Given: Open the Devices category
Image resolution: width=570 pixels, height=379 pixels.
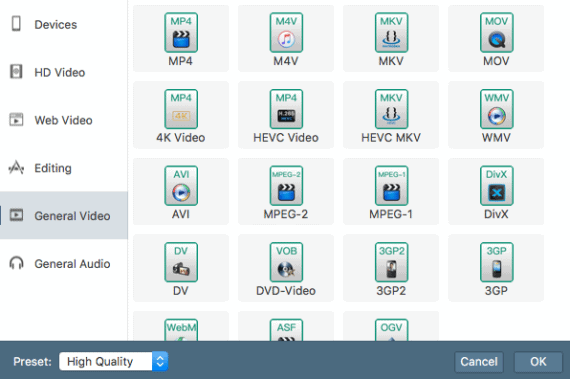Looking at the screenshot, I should click(64, 24).
